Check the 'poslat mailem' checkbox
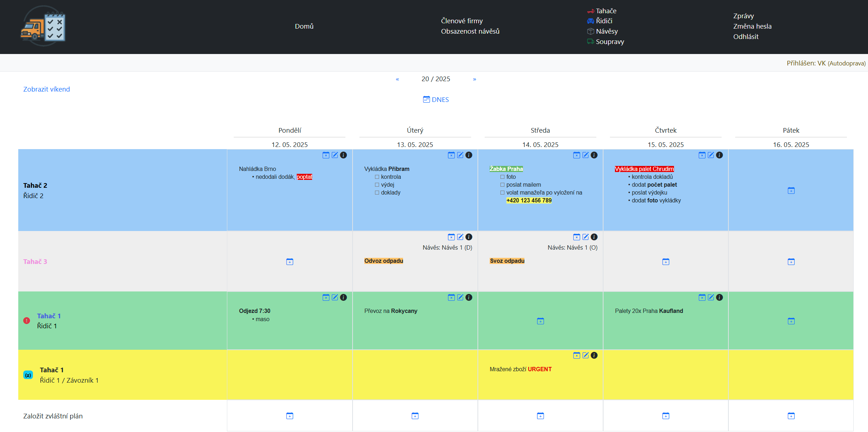This screenshot has width=868, height=432. click(502, 185)
